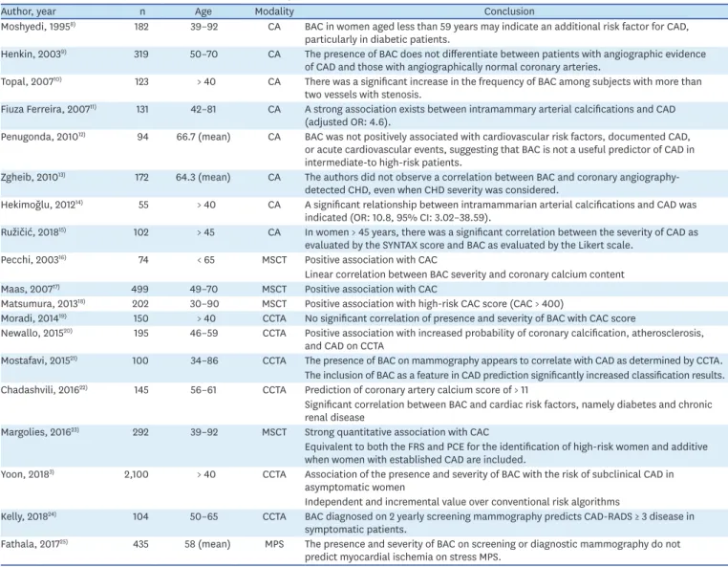Select author cell 'Fathala, 2017'
Screen dimensions: 728x567
point(33,544)
